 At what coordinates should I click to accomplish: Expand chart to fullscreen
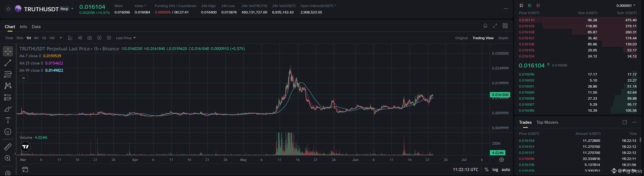(495, 26)
